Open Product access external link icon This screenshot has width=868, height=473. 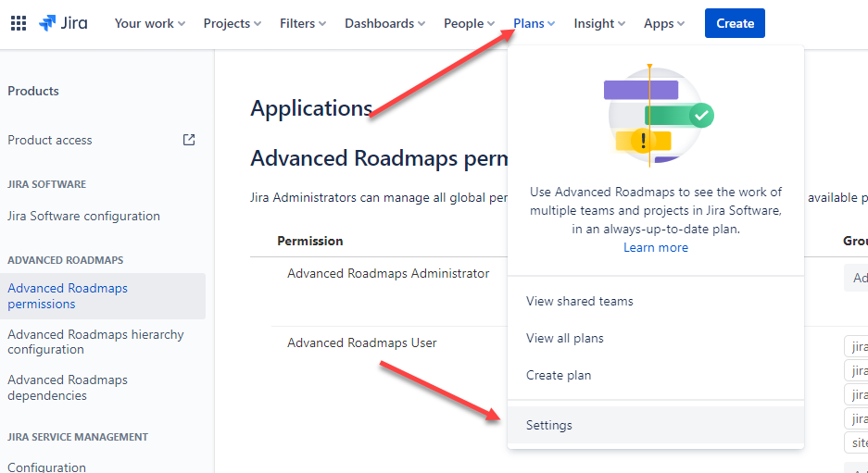click(x=189, y=140)
